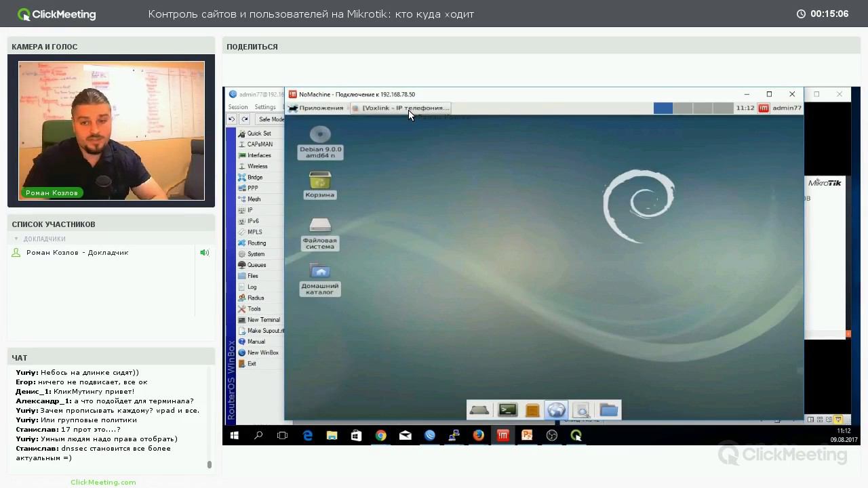868x488 pixels.
Task: Select Роман Козлов - Докладчик in participant list
Action: click(x=77, y=253)
